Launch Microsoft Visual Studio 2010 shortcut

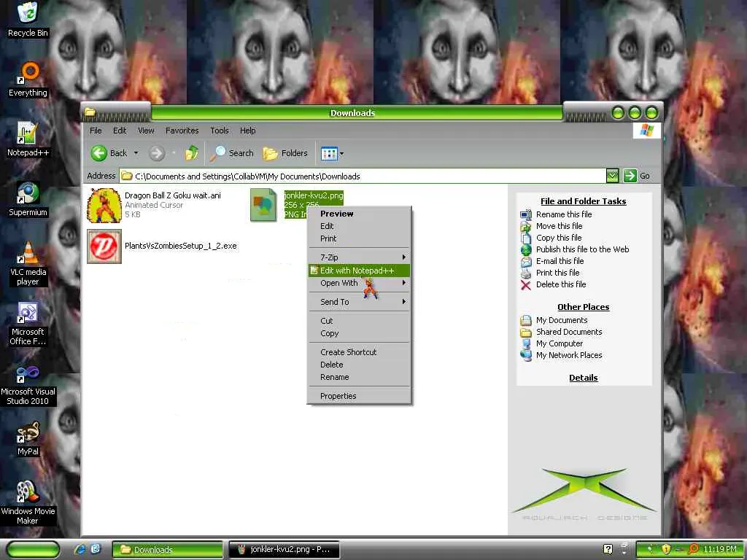coord(28,384)
